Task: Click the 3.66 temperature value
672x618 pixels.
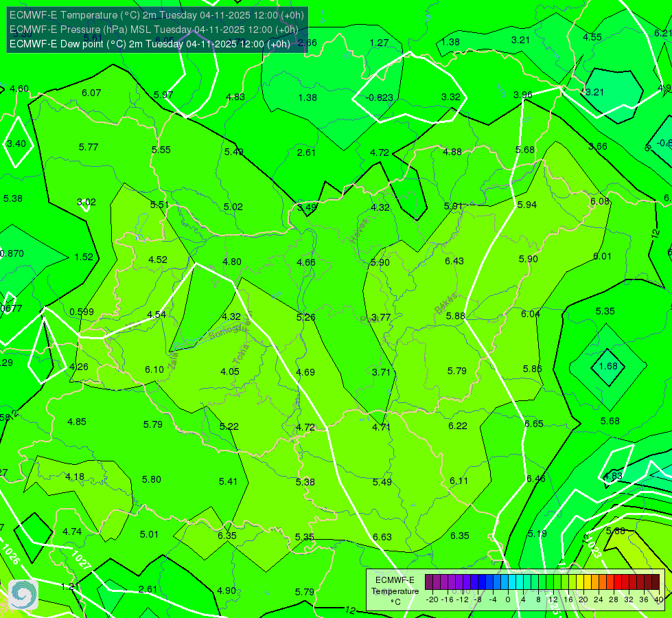Action: pyautogui.click(x=597, y=146)
